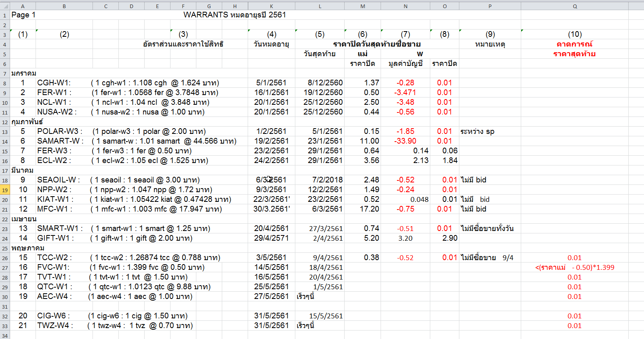Click the 'มกราคม' month label cell
Image resolution: width=644 pixels, height=339 pixels.
24,73
